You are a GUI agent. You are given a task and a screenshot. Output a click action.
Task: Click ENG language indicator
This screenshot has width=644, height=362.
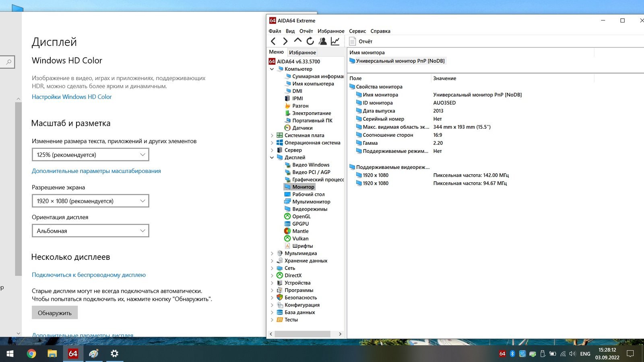pos(585,354)
